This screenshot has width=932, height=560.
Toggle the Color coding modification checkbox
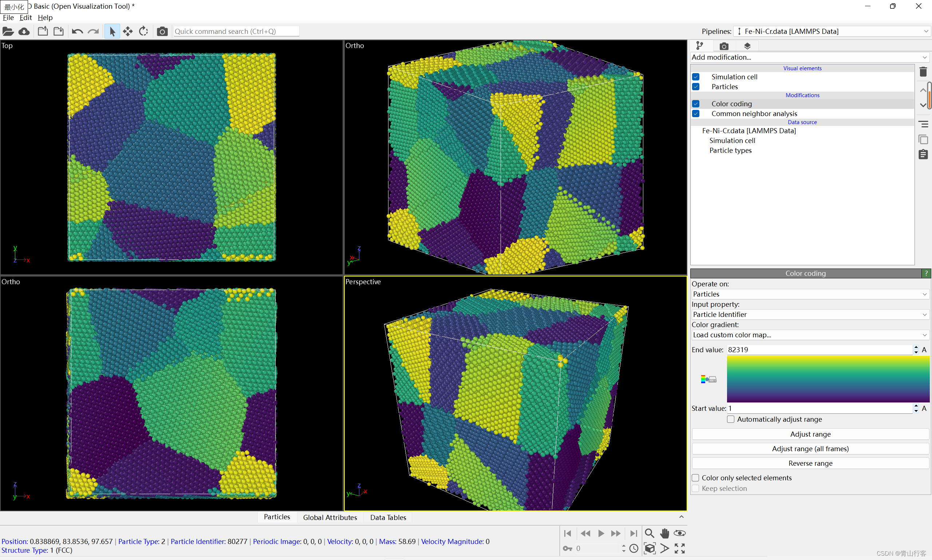click(696, 104)
